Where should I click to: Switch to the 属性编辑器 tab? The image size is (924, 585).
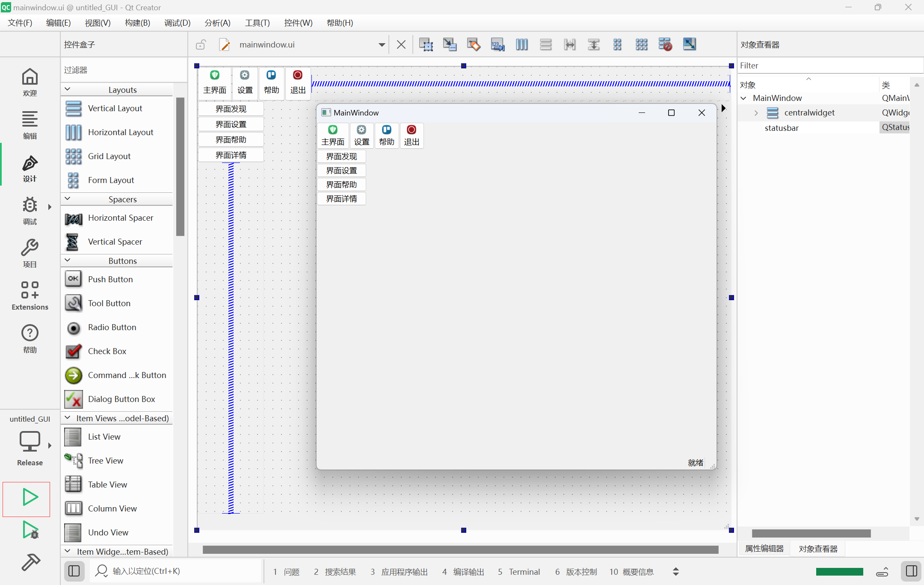tap(764, 549)
